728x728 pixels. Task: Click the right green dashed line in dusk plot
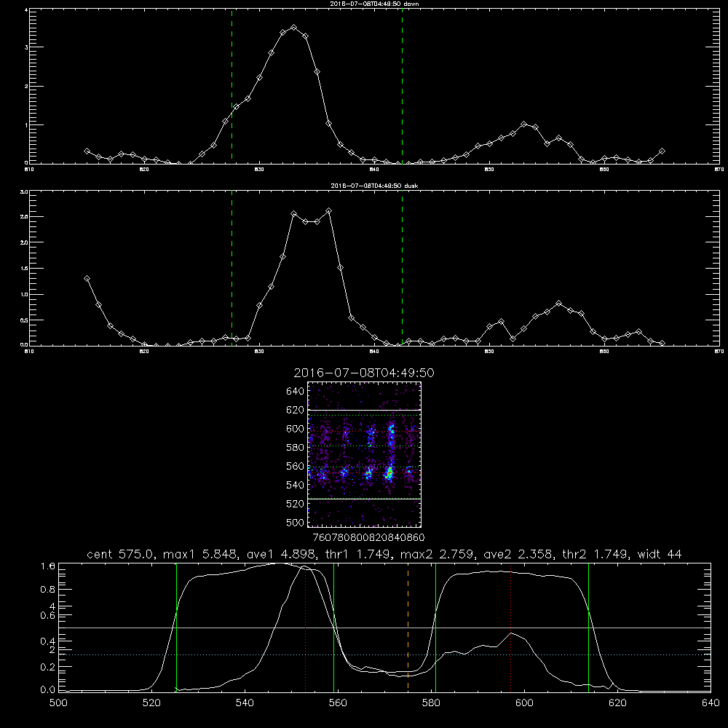tap(402, 269)
